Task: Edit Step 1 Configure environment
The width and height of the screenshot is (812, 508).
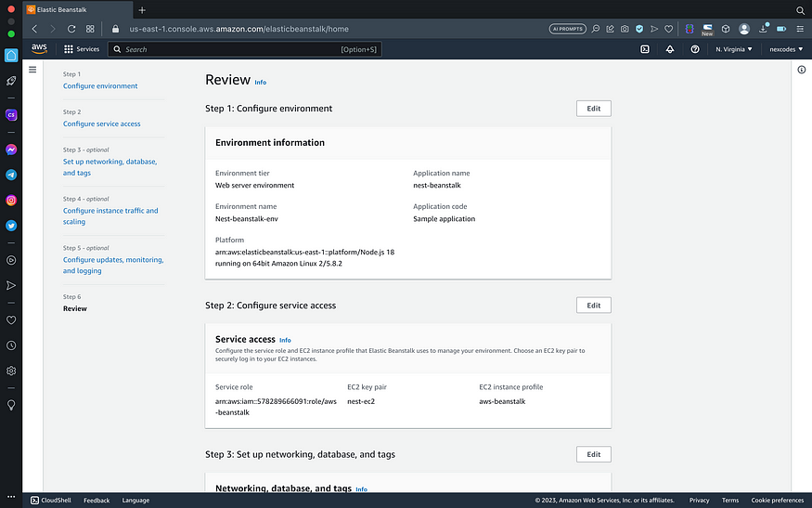Action: pyautogui.click(x=594, y=109)
